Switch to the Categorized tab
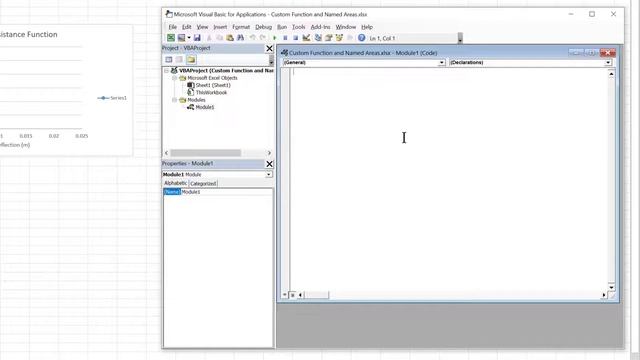 (203, 184)
